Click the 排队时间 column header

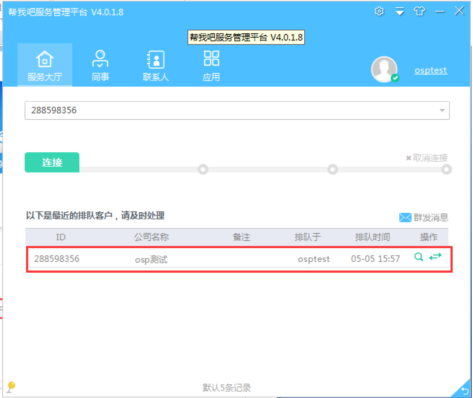click(372, 237)
